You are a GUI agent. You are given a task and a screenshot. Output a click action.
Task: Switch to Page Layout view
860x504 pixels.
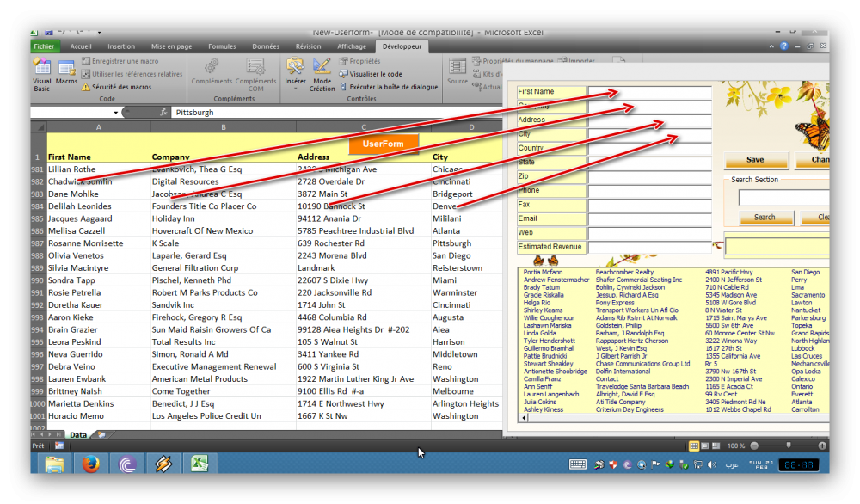[705, 446]
